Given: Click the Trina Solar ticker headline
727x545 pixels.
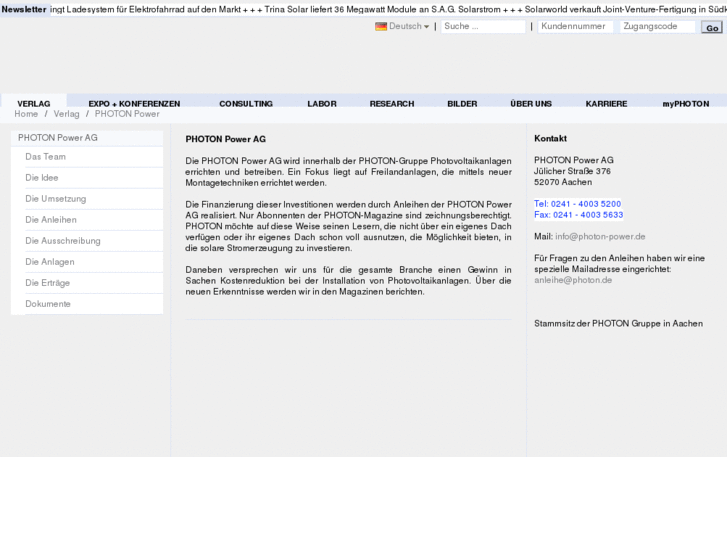Looking at the screenshot, I should 383,9.
